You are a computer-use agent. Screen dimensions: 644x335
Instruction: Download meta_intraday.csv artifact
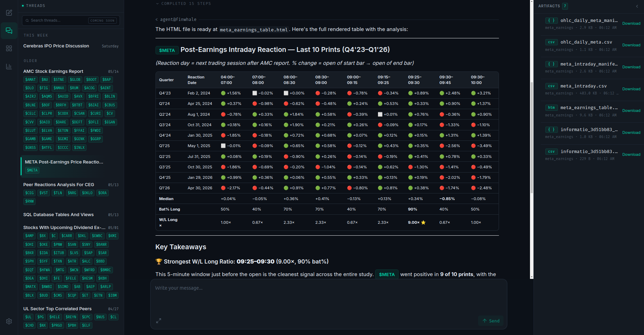[x=631, y=89]
